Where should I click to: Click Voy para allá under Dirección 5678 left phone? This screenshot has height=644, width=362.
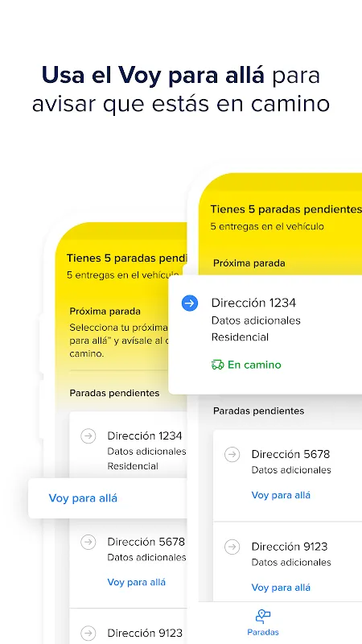point(137,582)
